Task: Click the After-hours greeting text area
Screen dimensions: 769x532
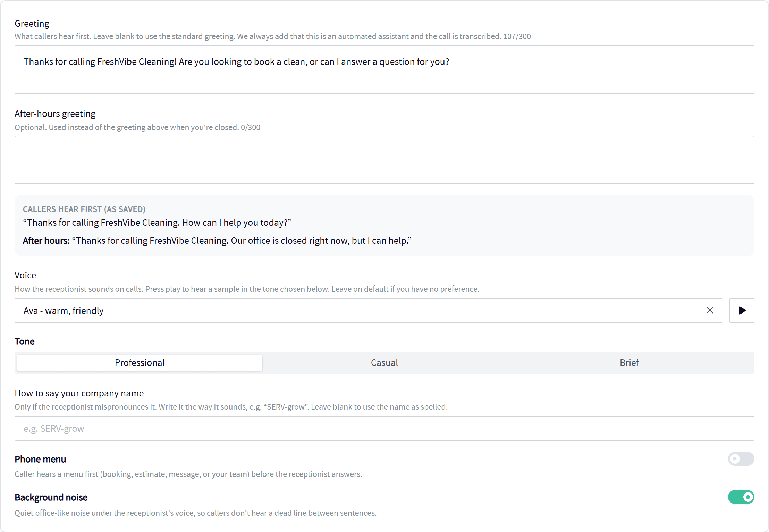Action: (384, 160)
